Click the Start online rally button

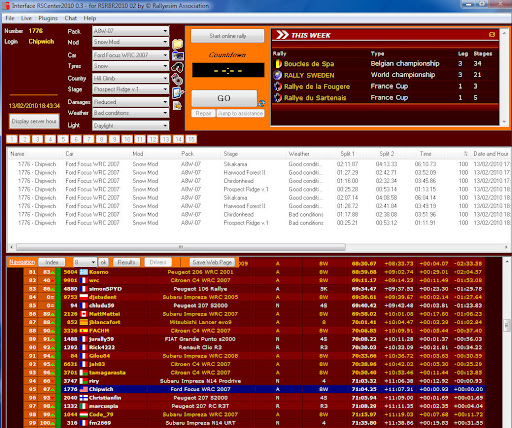click(228, 36)
